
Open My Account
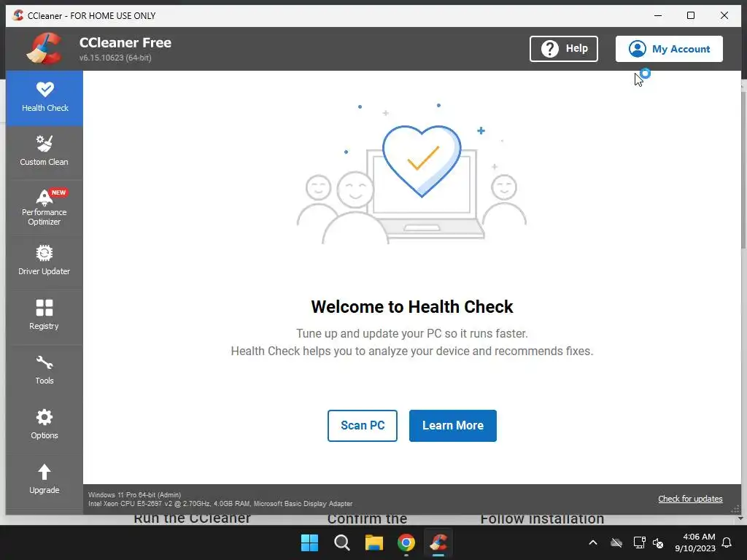click(669, 49)
